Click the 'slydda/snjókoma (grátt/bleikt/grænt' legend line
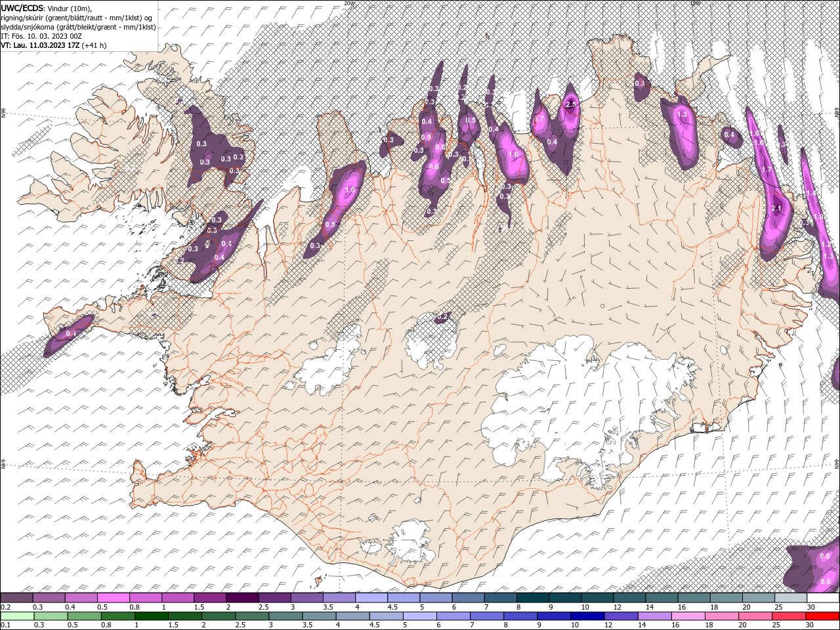Screen dimensions: 840x630 coord(78,27)
